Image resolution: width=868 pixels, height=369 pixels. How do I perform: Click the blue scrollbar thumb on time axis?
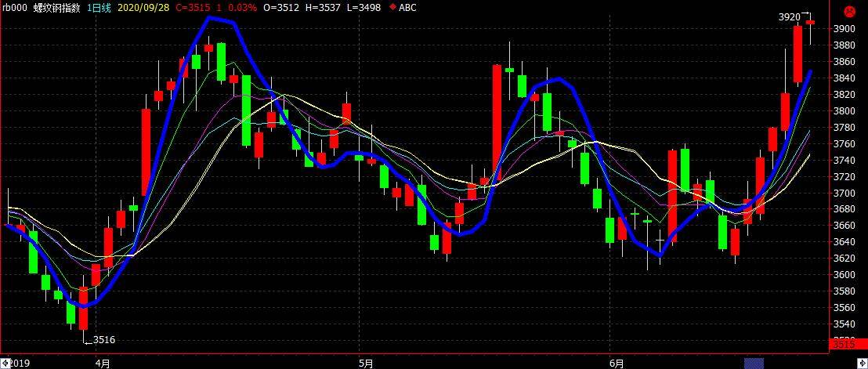[x=754, y=364]
